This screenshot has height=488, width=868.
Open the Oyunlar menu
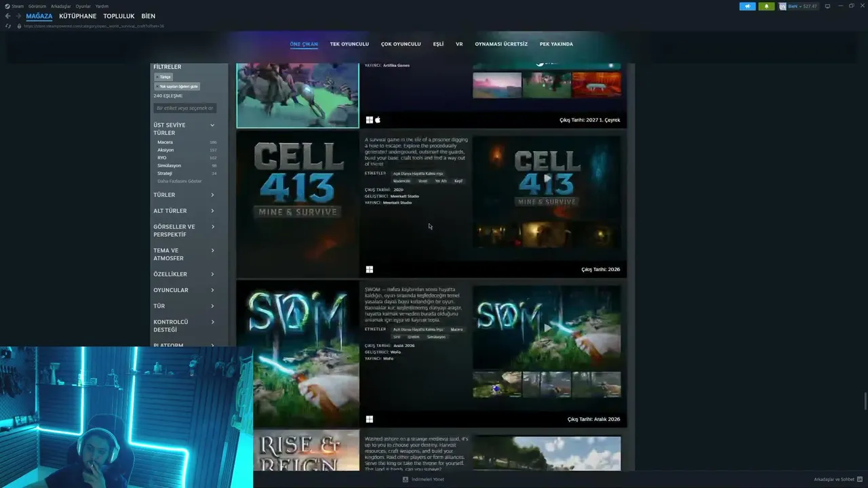click(x=83, y=6)
